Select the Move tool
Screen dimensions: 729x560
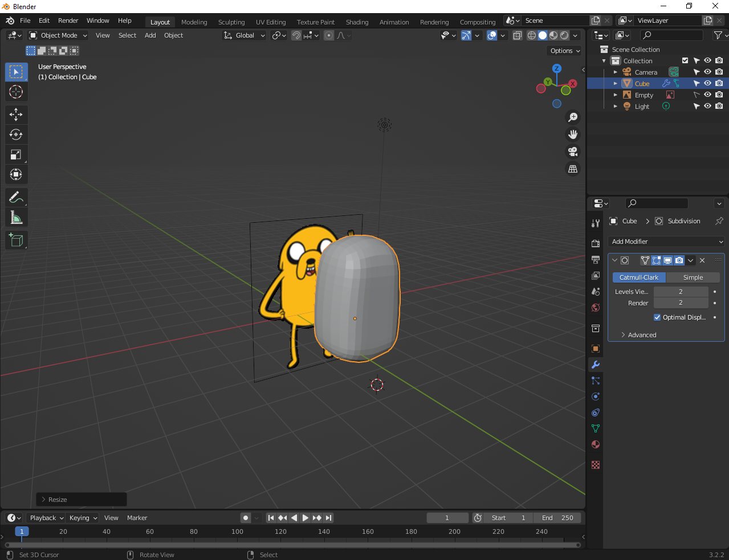(x=16, y=115)
